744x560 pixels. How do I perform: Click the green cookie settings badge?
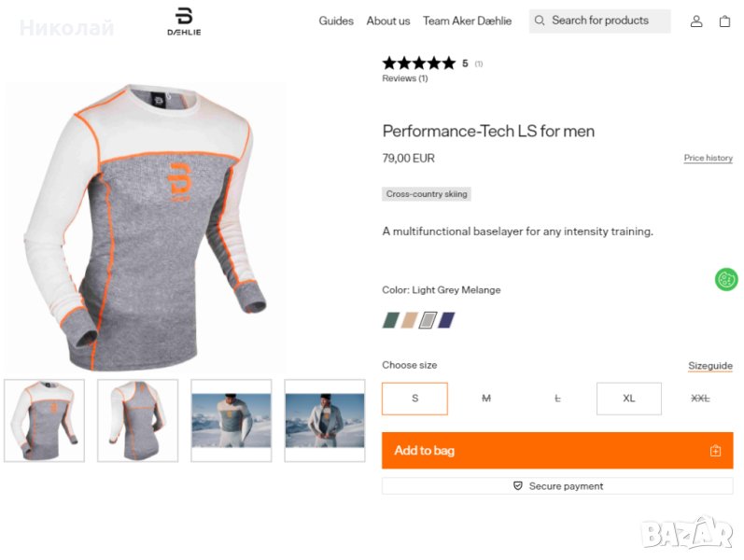coord(726,279)
